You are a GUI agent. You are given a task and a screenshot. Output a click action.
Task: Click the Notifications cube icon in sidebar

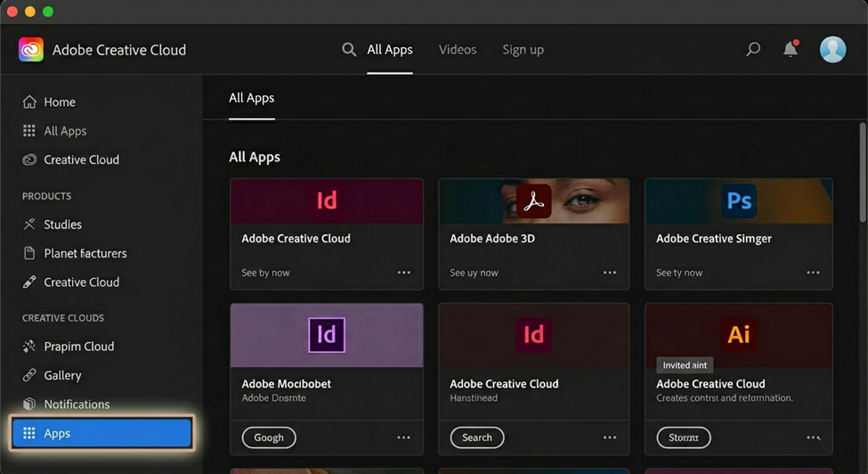click(x=29, y=404)
